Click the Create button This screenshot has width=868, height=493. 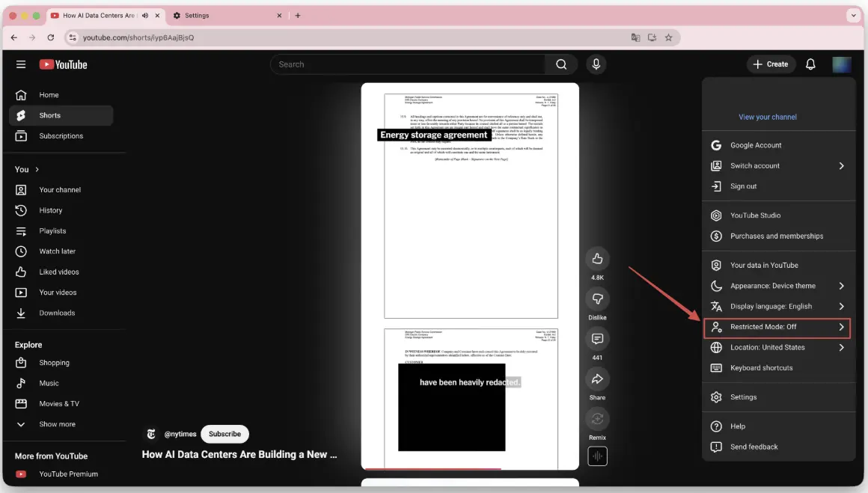pos(771,64)
